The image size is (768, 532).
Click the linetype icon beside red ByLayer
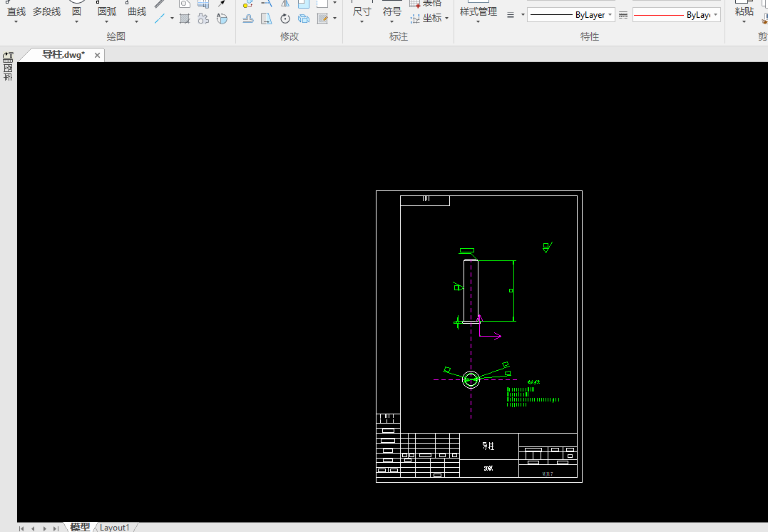pos(623,15)
